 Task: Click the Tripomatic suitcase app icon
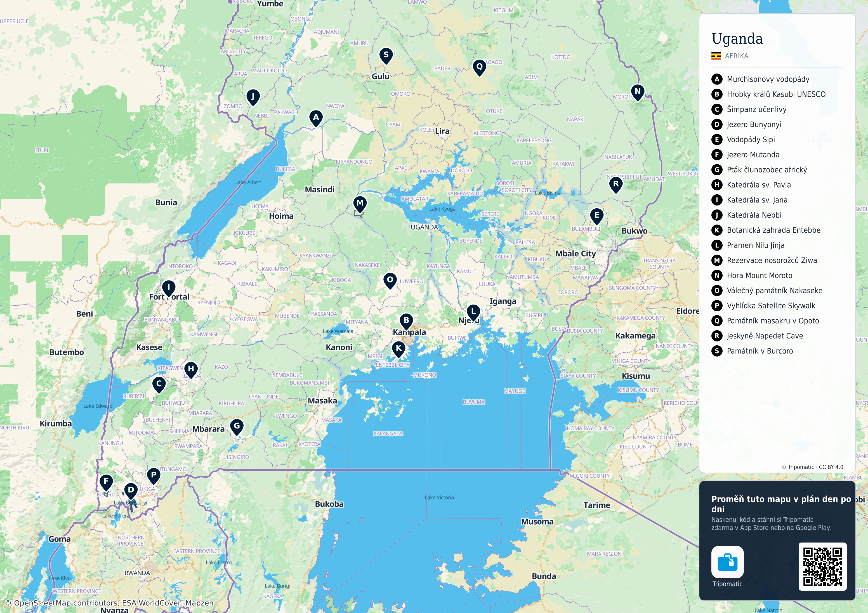click(x=727, y=562)
